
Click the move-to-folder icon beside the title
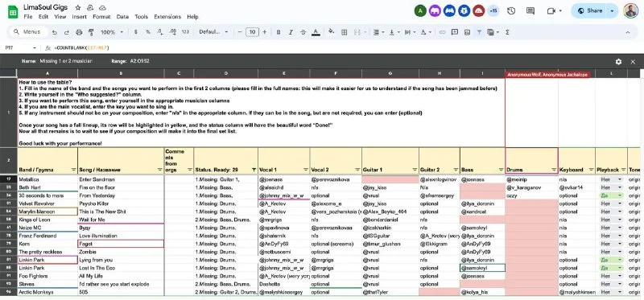click(x=90, y=7)
